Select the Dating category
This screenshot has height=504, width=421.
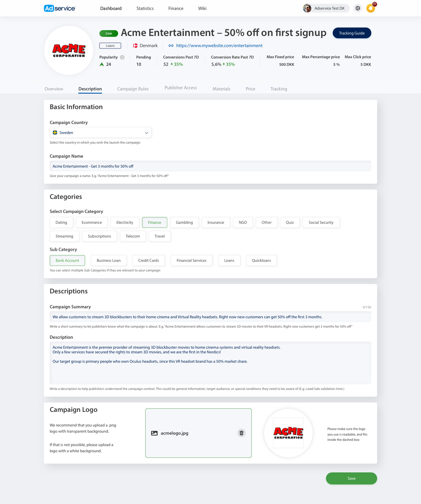61,223
